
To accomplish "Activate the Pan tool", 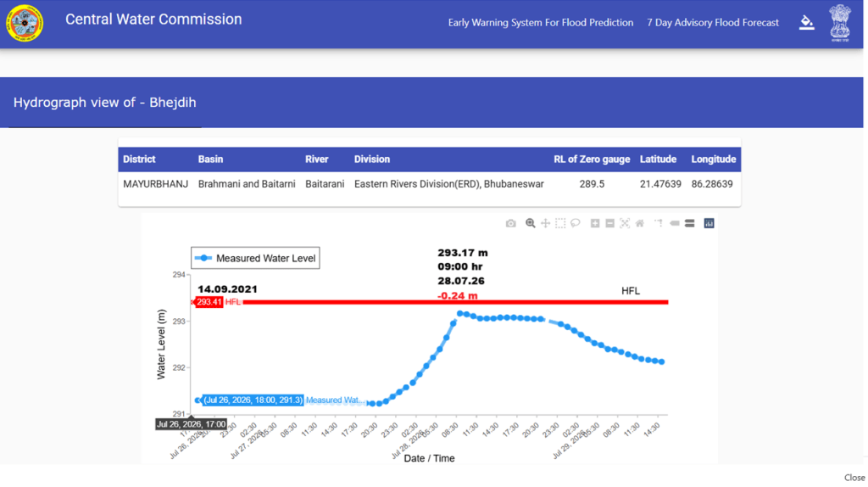I will tap(545, 223).
